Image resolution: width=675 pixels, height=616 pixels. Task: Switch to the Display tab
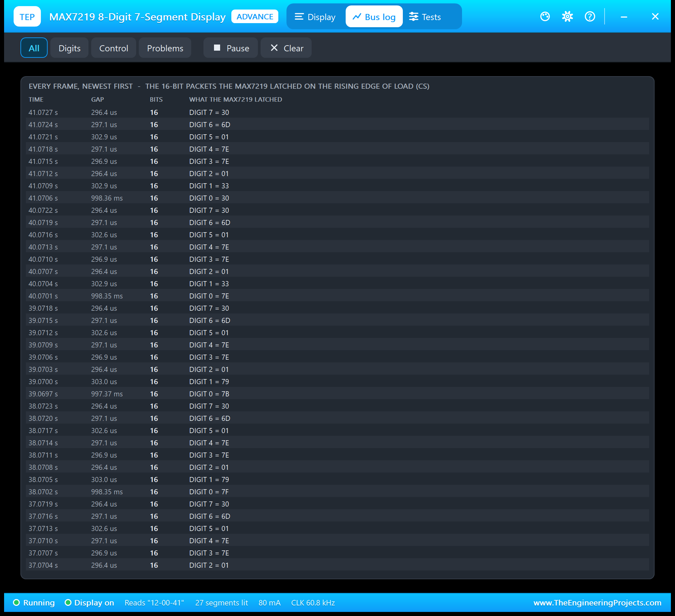click(x=315, y=17)
